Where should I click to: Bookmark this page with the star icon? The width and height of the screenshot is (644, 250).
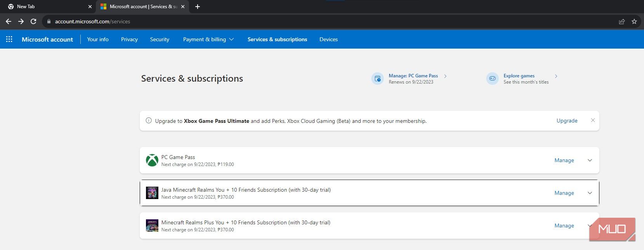coord(634,21)
